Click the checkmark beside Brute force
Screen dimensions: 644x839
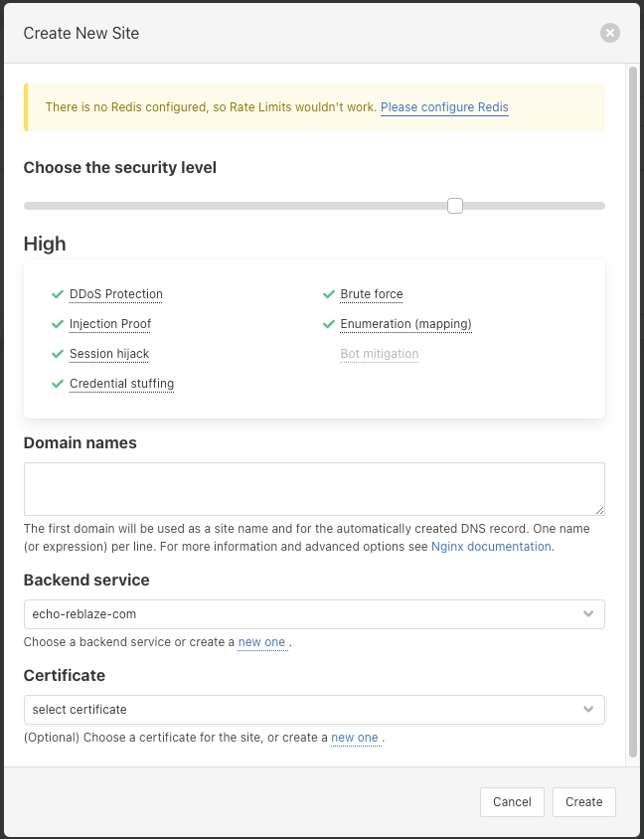[328, 294]
